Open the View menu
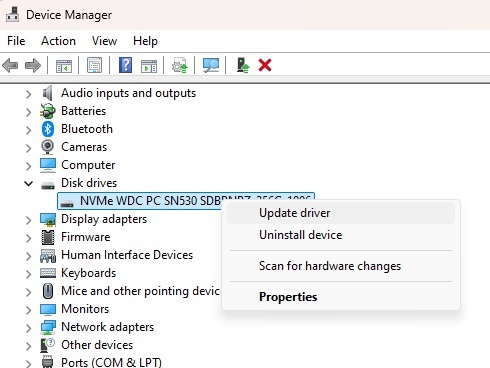Screen dimensions: 490x368 [x=104, y=41]
